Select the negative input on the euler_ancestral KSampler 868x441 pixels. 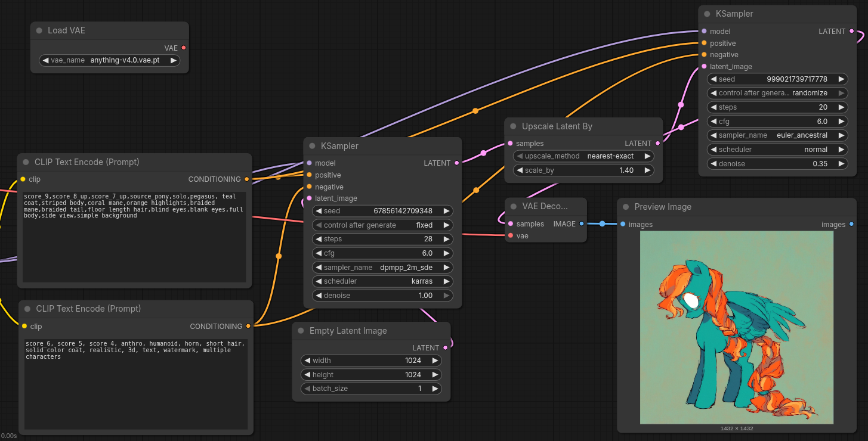pos(704,55)
